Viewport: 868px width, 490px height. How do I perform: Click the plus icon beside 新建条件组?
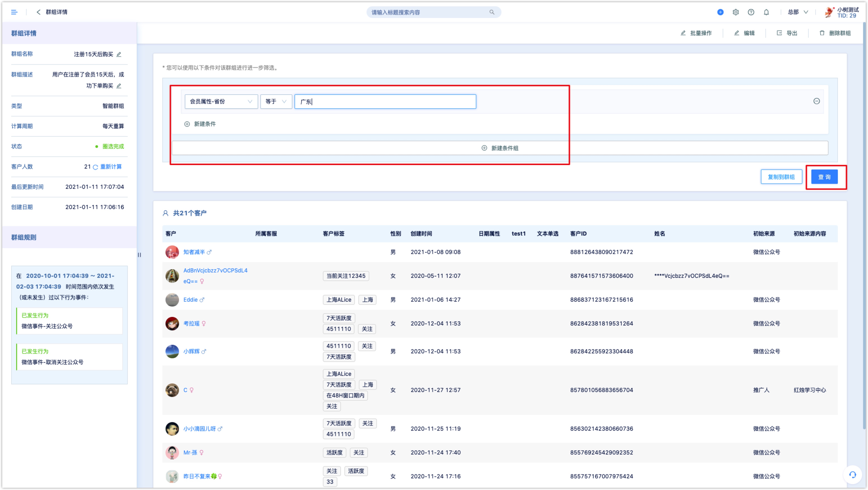(484, 148)
